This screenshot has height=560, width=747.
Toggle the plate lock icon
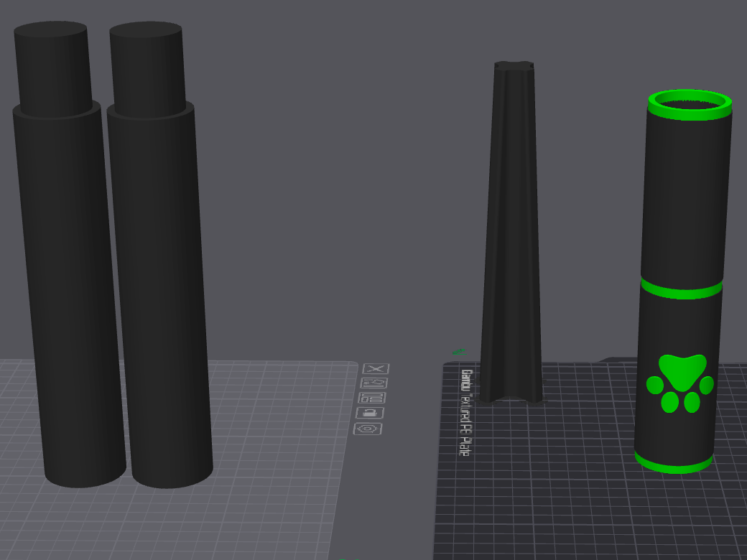(x=370, y=413)
